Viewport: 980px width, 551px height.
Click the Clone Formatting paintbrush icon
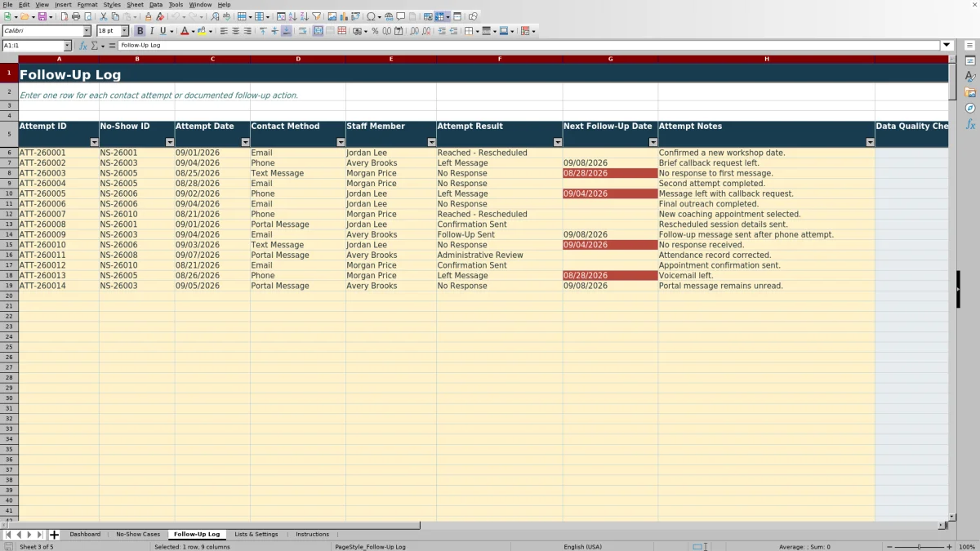coord(149,16)
